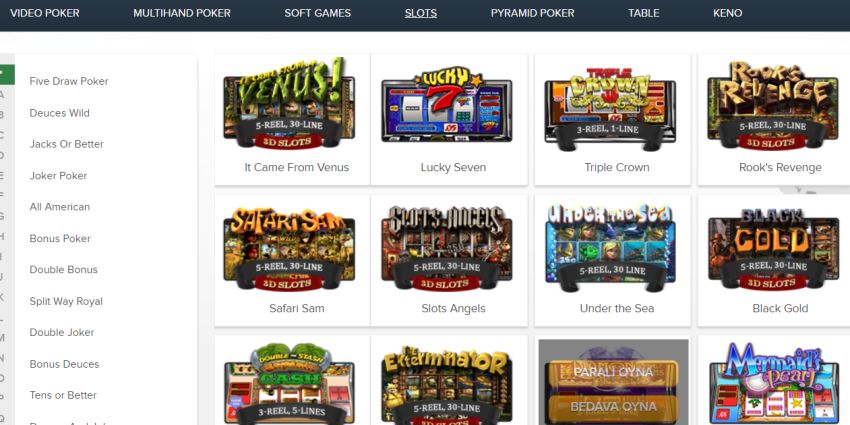
Task: Open the Rook's Revenge game artwork
Action: point(773,106)
